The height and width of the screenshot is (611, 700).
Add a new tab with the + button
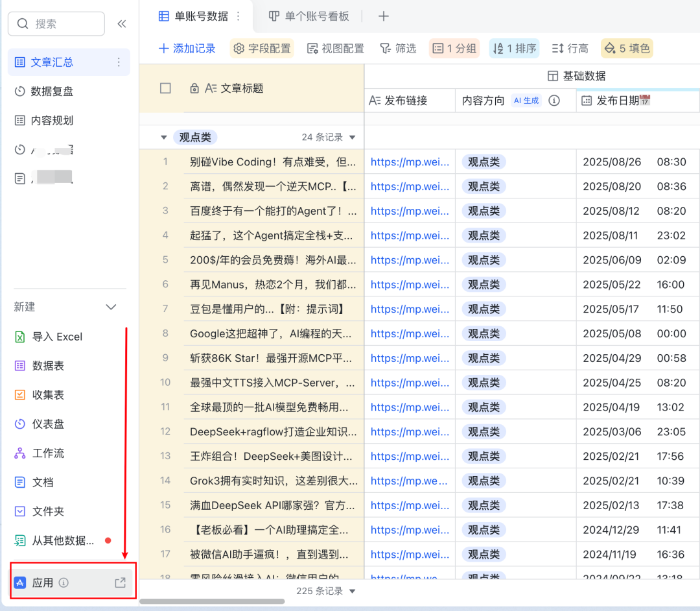383,16
